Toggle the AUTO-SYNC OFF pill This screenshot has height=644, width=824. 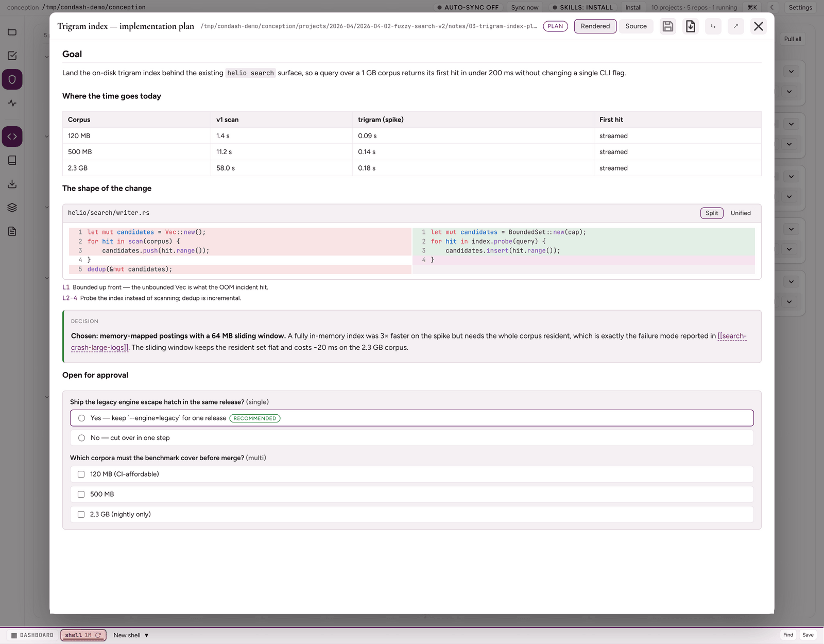[x=468, y=7]
